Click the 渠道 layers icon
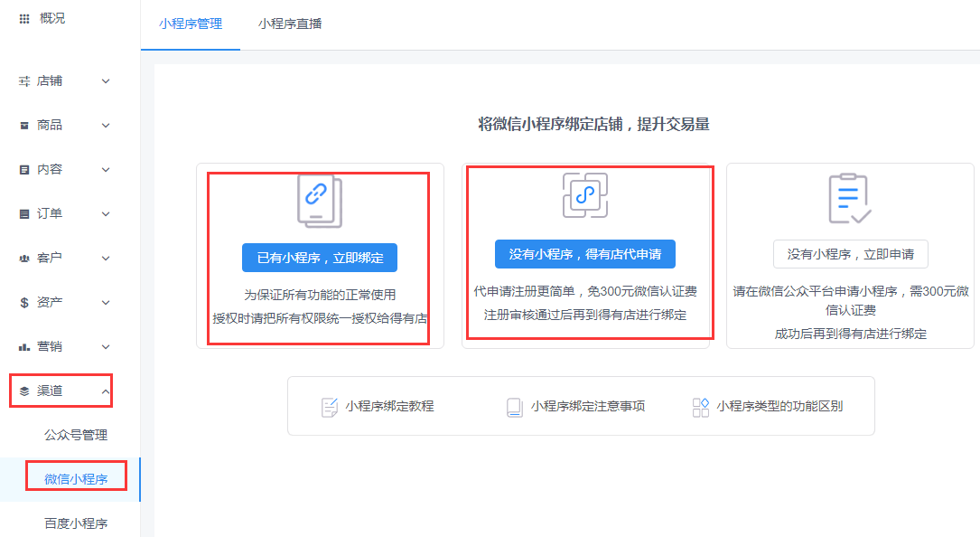 click(x=24, y=391)
